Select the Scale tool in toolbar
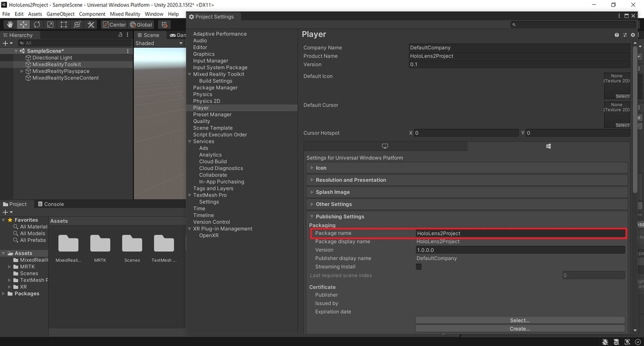This screenshot has height=346, width=644. (x=50, y=24)
